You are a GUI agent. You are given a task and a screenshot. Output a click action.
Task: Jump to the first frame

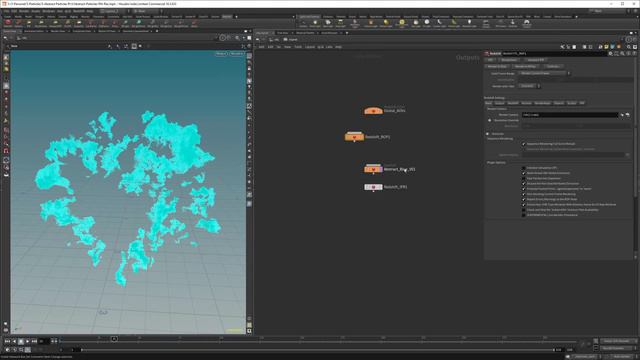(7, 341)
